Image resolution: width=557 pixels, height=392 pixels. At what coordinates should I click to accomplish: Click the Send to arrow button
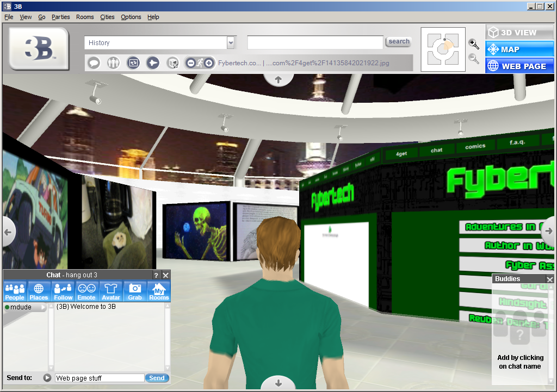point(47,378)
